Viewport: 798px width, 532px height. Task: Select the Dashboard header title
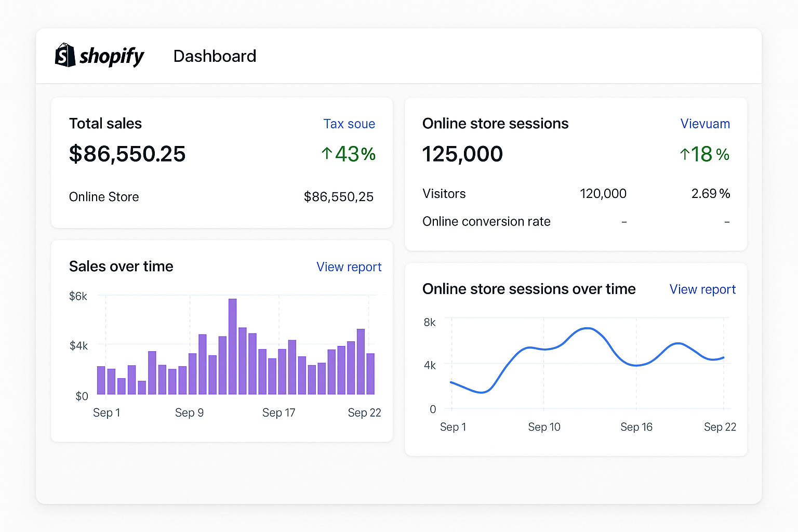(215, 56)
